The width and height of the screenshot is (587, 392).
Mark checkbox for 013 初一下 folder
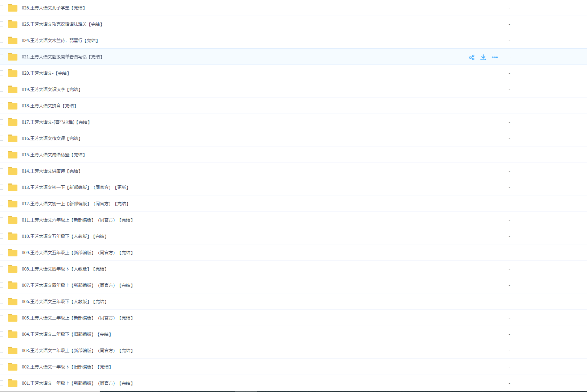pyautogui.click(x=1, y=187)
